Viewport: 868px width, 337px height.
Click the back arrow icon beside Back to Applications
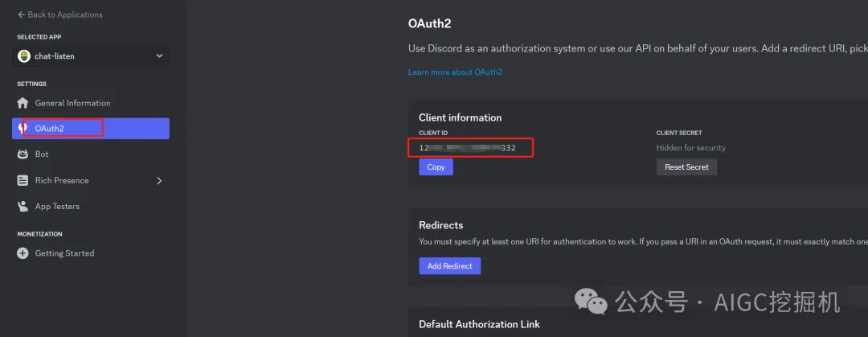coord(21,14)
